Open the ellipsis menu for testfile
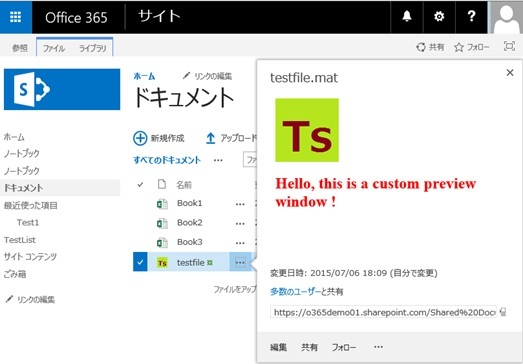The image size is (523, 364). coord(240,263)
